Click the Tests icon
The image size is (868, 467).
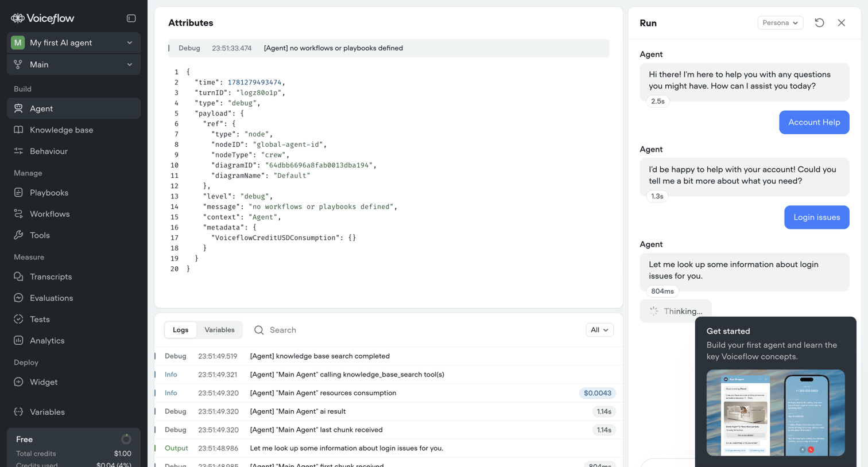pyautogui.click(x=18, y=319)
